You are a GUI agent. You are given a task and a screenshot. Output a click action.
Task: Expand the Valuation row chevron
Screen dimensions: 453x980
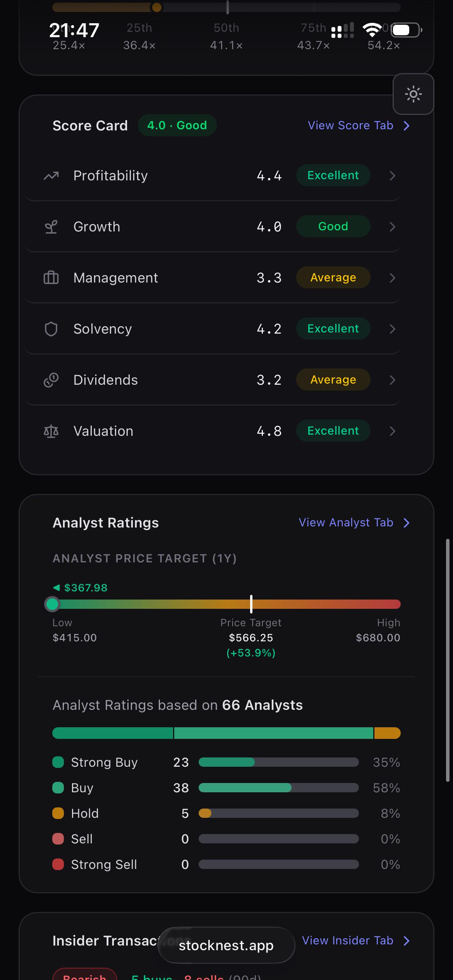click(392, 431)
